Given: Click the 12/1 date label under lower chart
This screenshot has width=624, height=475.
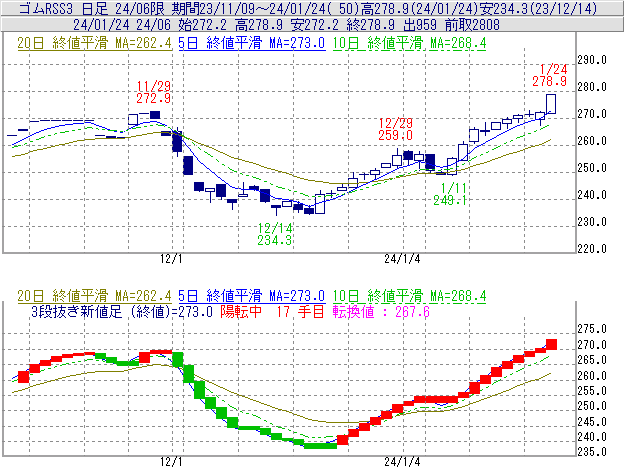Looking at the screenshot, I should pos(171,462).
